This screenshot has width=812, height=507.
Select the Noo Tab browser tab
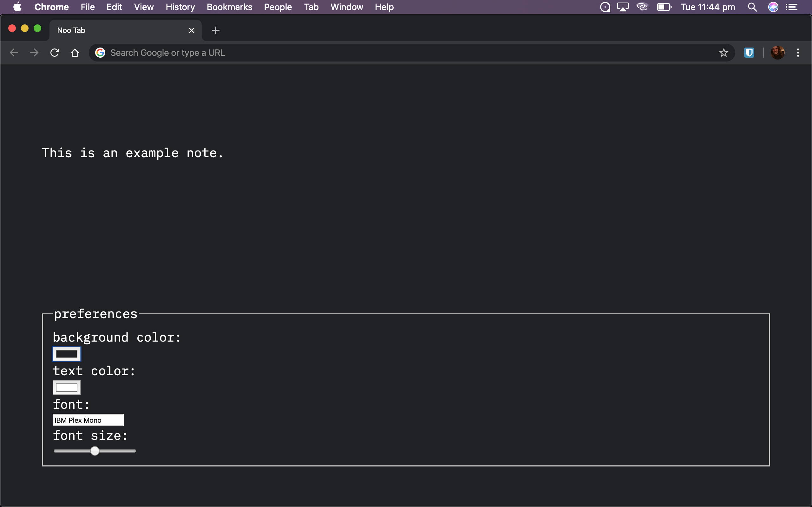tap(117, 30)
